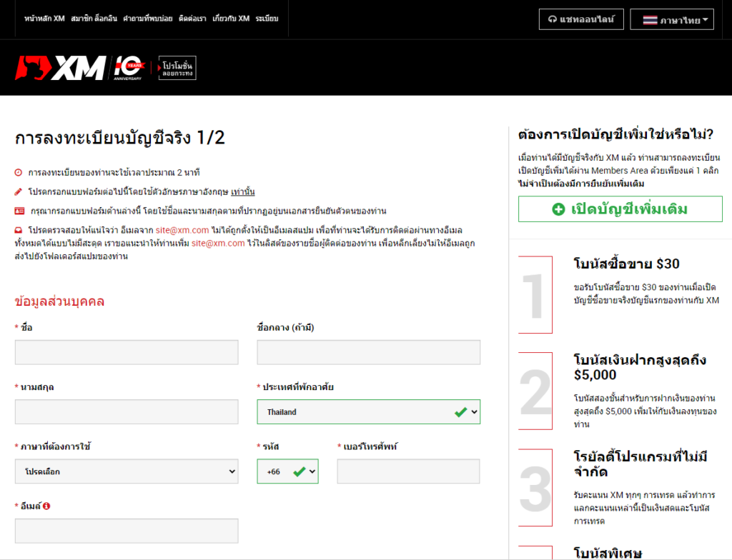Click the headset icon on แชทออนไลน์ button
Screen dimensions: 732x560
pos(553,19)
